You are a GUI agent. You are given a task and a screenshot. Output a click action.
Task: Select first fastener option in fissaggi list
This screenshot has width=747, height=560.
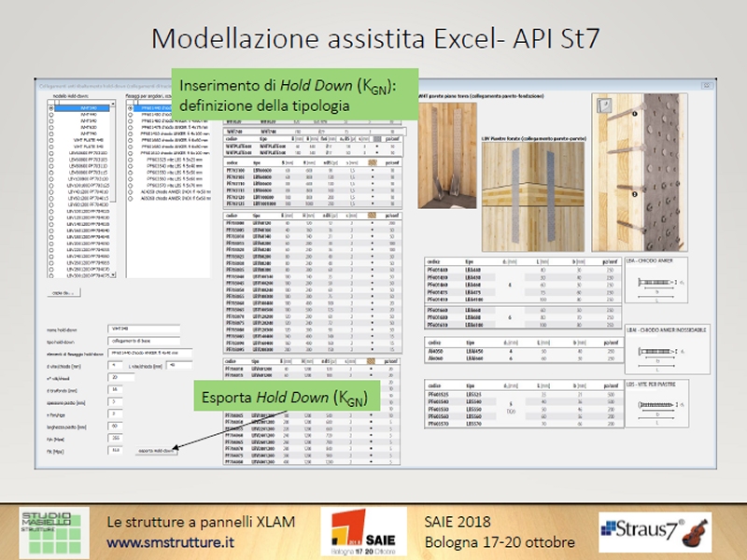[130, 108]
